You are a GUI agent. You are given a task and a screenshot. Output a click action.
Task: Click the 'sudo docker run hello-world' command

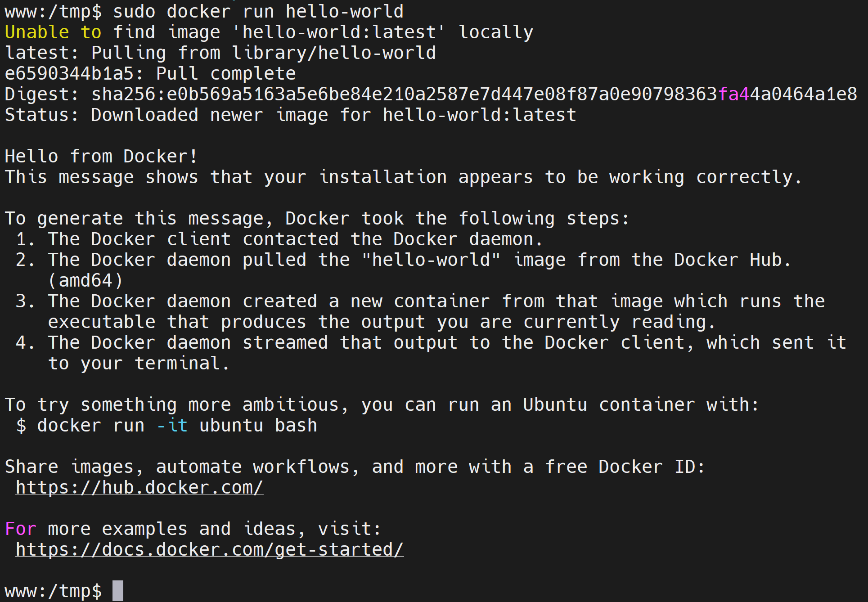point(258,12)
